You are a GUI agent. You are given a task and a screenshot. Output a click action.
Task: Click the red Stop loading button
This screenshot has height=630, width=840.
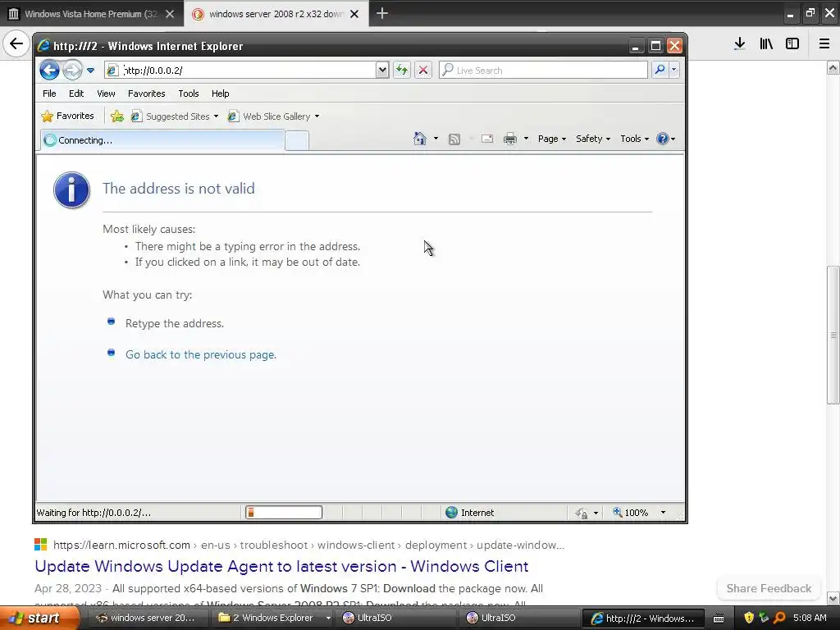pyautogui.click(x=423, y=71)
